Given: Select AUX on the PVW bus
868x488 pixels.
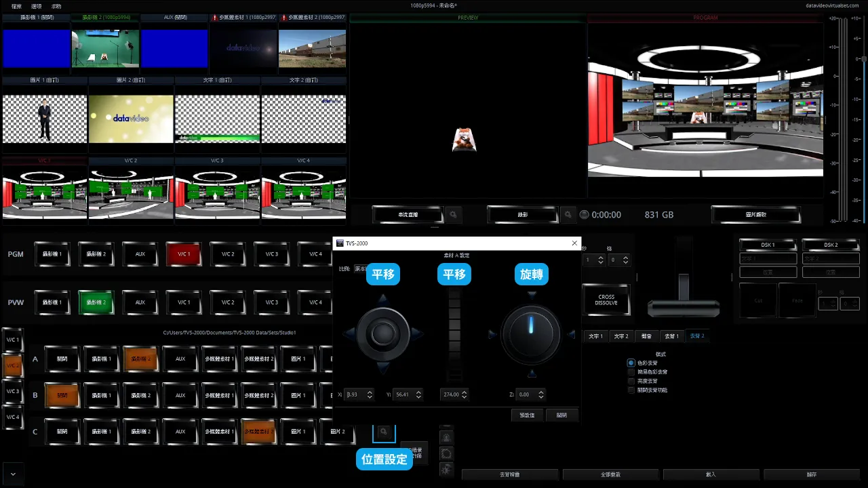Looking at the screenshot, I should (x=140, y=302).
